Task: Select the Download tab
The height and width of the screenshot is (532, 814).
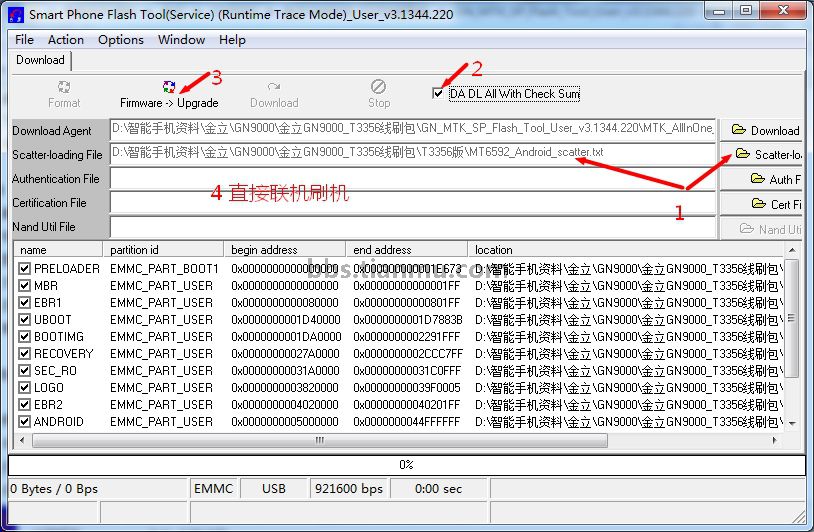Action: [40, 60]
